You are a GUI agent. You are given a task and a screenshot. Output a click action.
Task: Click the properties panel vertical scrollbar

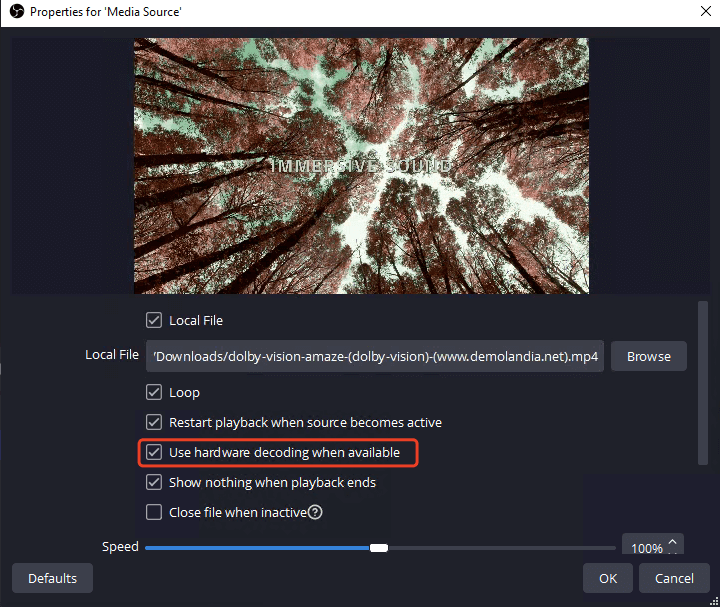coord(703,382)
